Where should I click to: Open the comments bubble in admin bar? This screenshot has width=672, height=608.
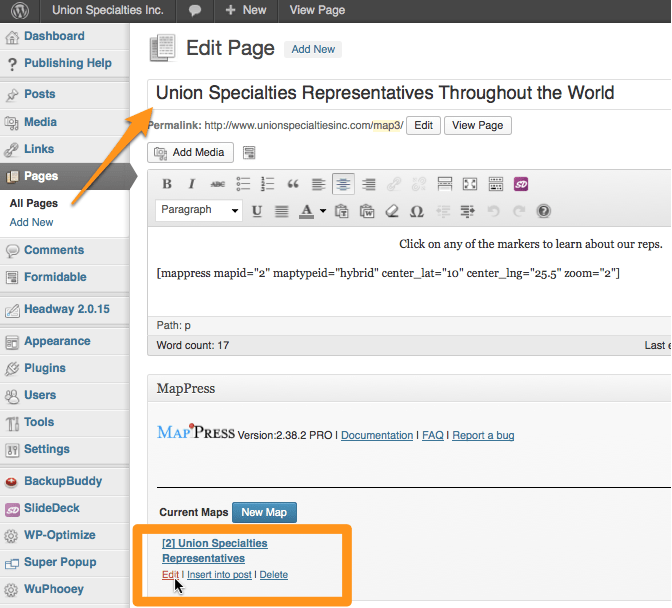195,10
